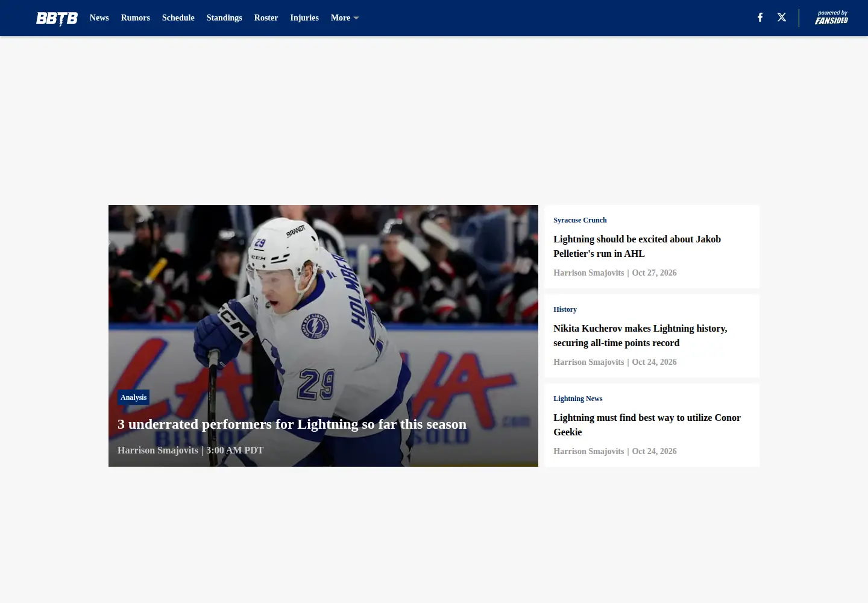
Task: Click Harrison Smajovits byline on featured story
Action: 158,450
